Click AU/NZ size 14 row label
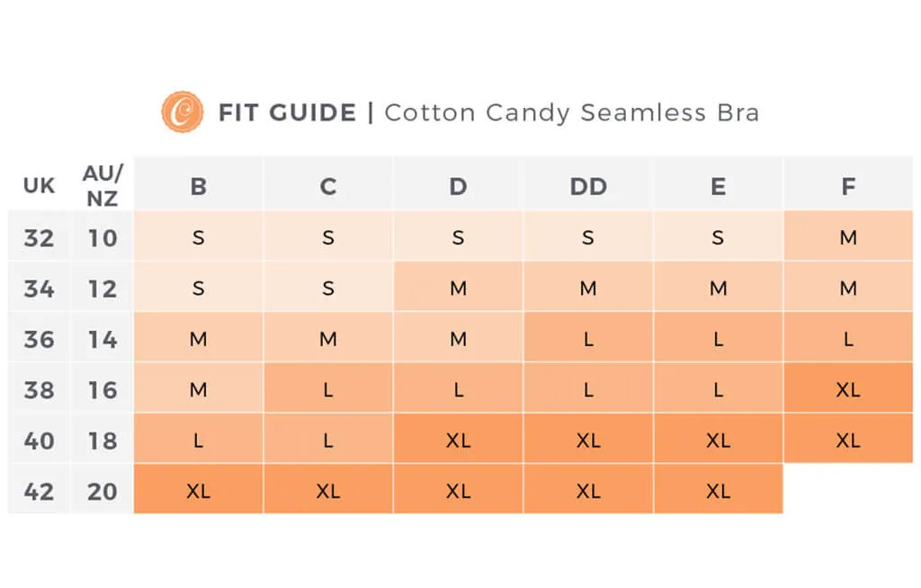921x588 pixels. click(x=103, y=340)
